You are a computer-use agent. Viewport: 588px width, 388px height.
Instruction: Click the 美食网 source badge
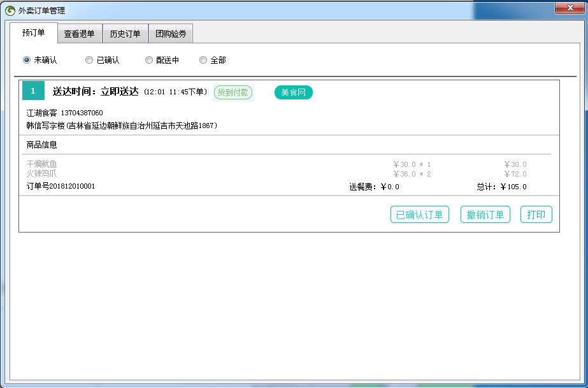293,92
